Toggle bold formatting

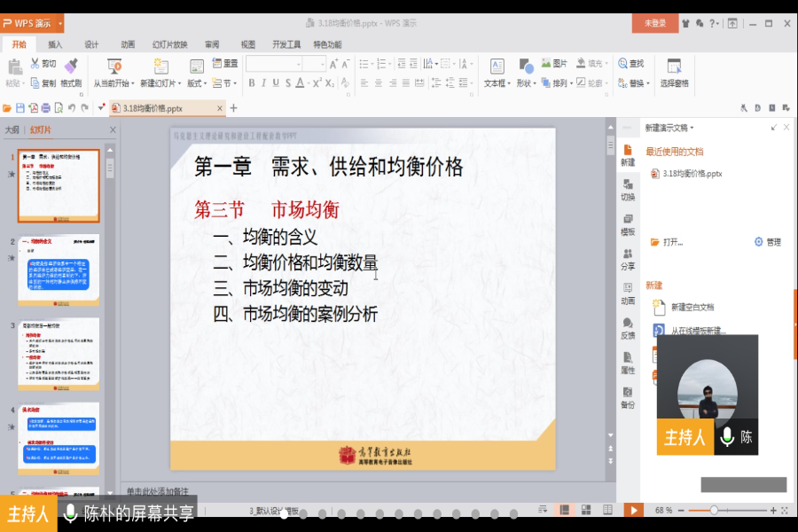[x=252, y=84]
